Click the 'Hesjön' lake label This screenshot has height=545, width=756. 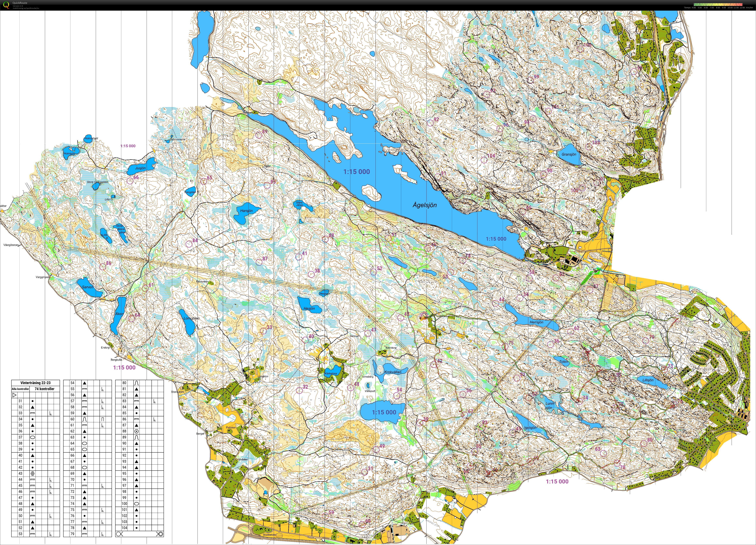click(x=309, y=308)
